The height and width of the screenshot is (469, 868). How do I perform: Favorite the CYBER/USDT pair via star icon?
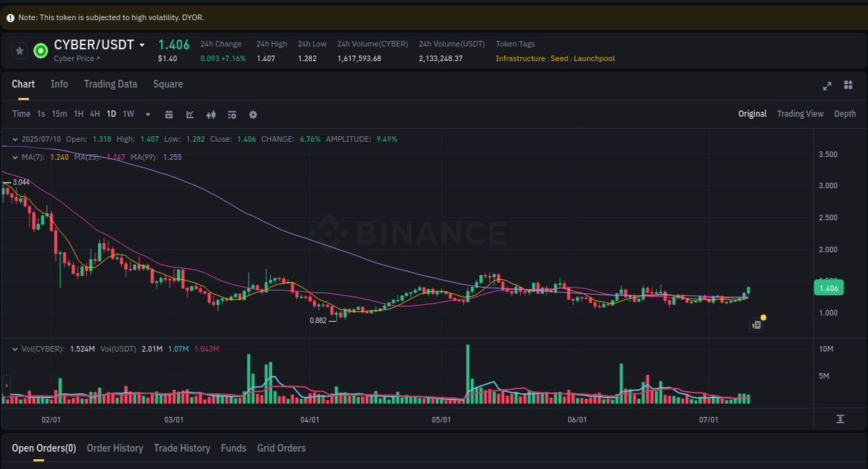point(19,50)
